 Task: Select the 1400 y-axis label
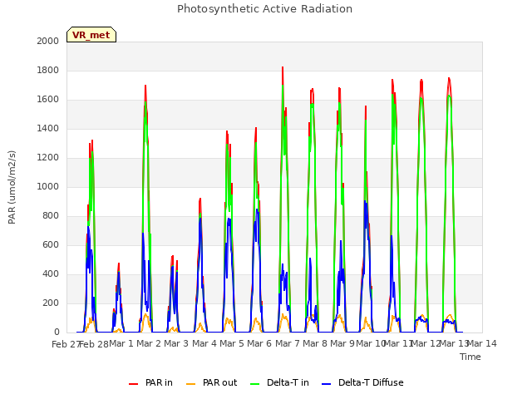pyautogui.click(x=48, y=128)
